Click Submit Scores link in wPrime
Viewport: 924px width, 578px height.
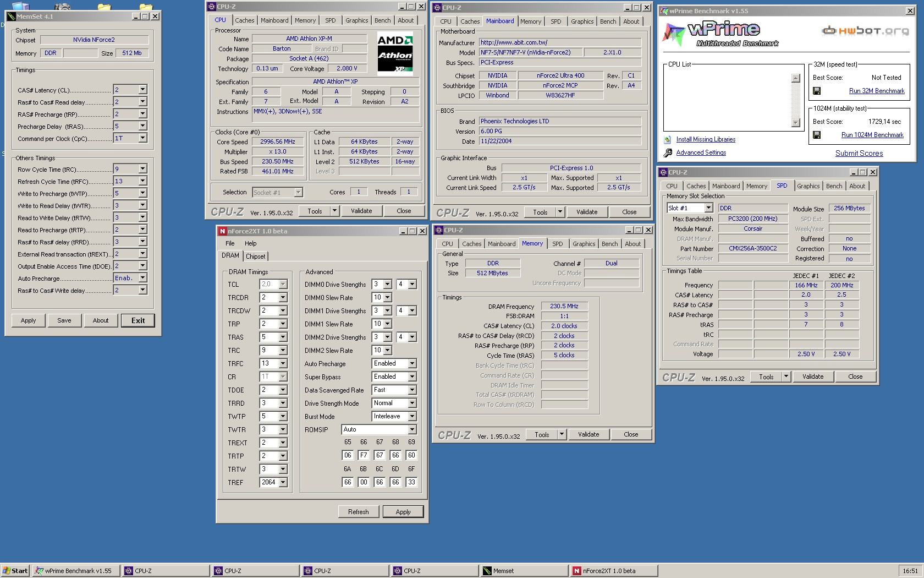[x=859, y=154]
